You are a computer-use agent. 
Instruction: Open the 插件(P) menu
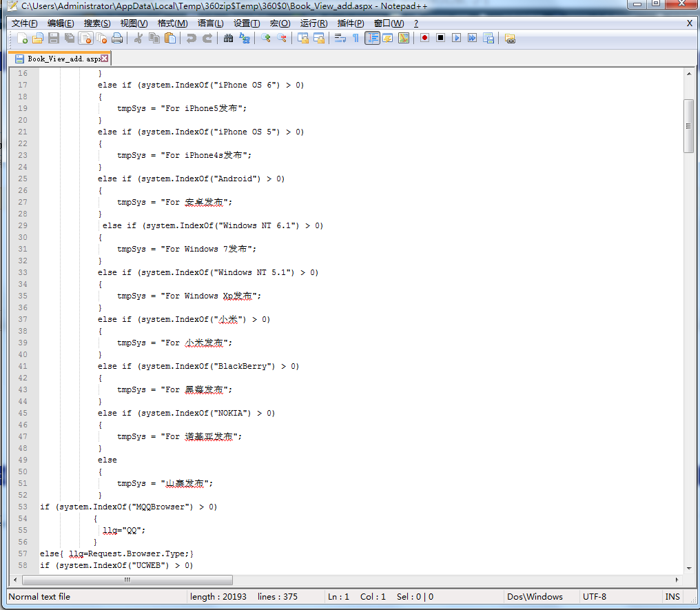(x=350, y=23)
